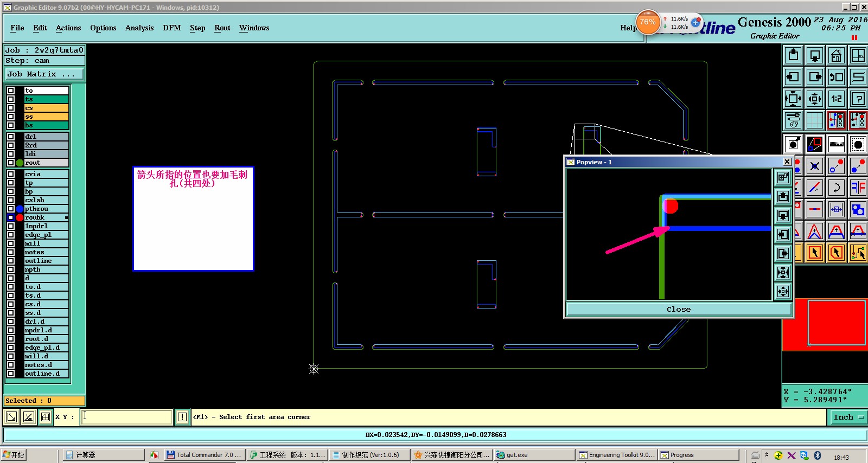
Task: Toggle checkbox for layer 'pthrou'
Action: pos(11,209)
